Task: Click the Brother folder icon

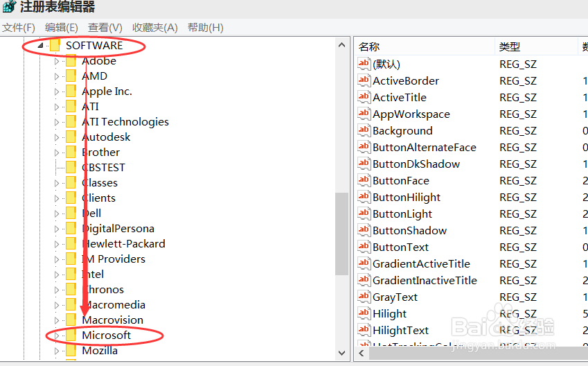Action: (71, 152)
